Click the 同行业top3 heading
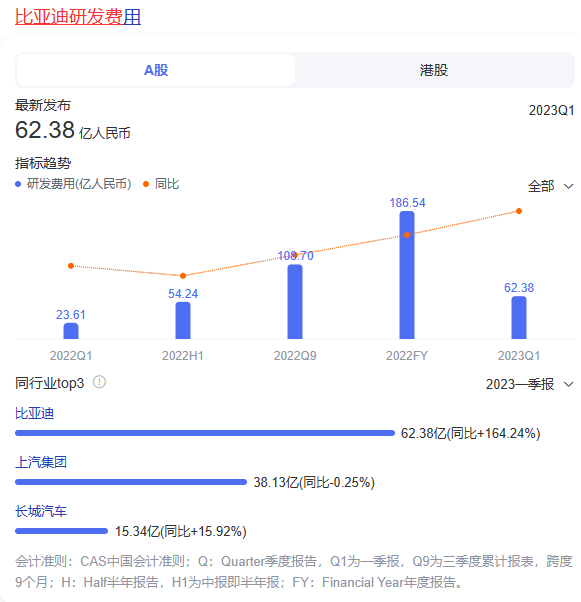This screenshot has width=581, height=602. (50, 383)
